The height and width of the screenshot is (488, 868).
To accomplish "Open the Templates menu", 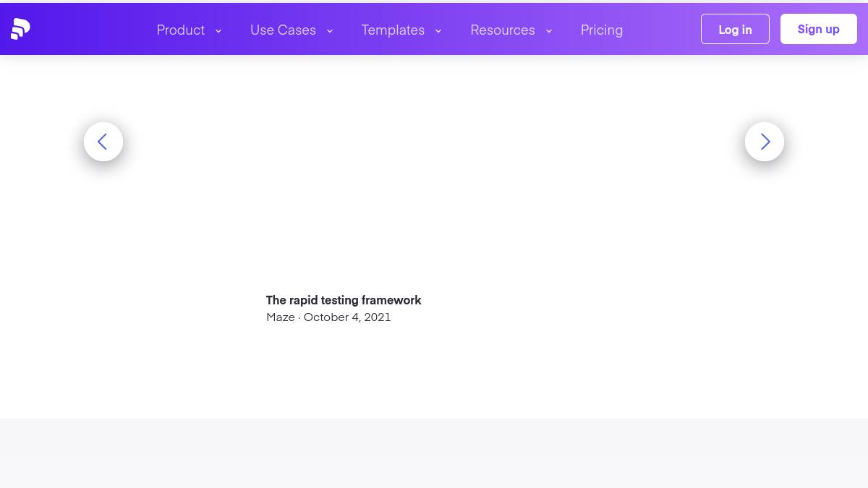I will coord(393,30).
